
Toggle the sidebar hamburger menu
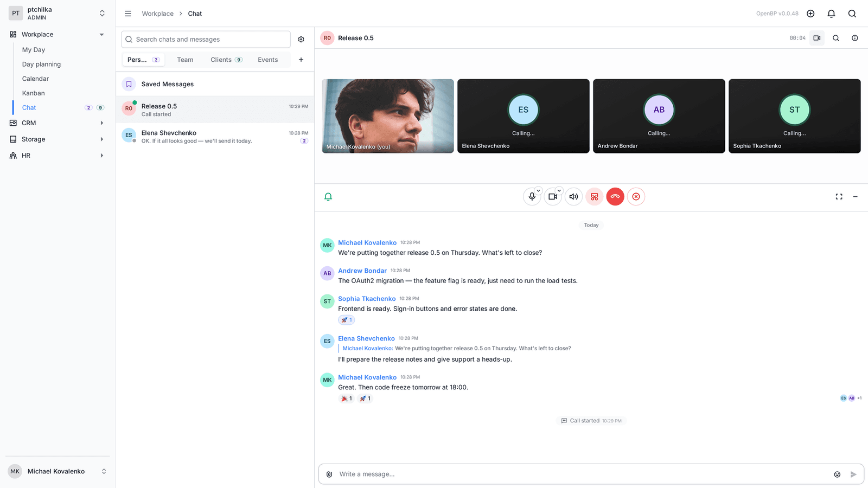(x=128, y=14)
